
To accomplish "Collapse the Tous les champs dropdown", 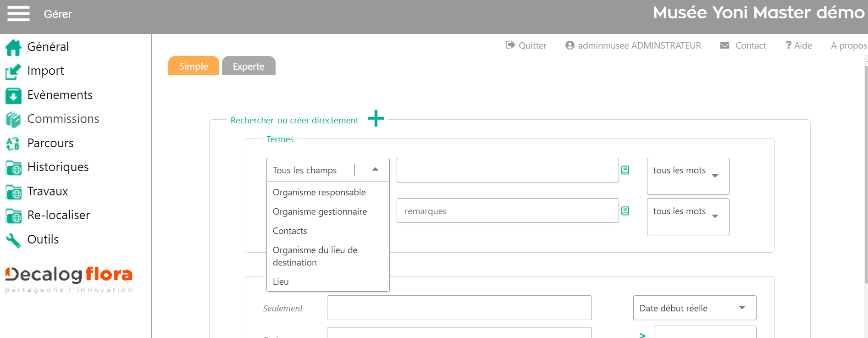I will (375, 170).
